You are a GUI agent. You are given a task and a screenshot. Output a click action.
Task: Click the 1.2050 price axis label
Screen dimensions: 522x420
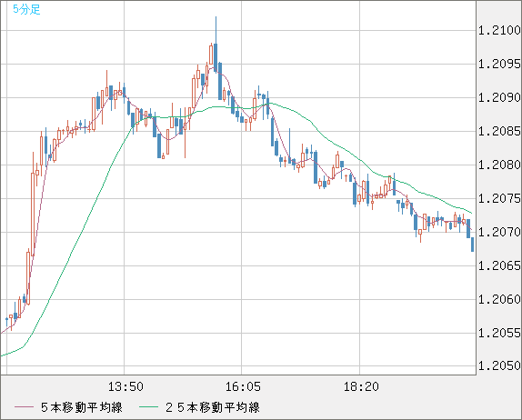point(499,365)
